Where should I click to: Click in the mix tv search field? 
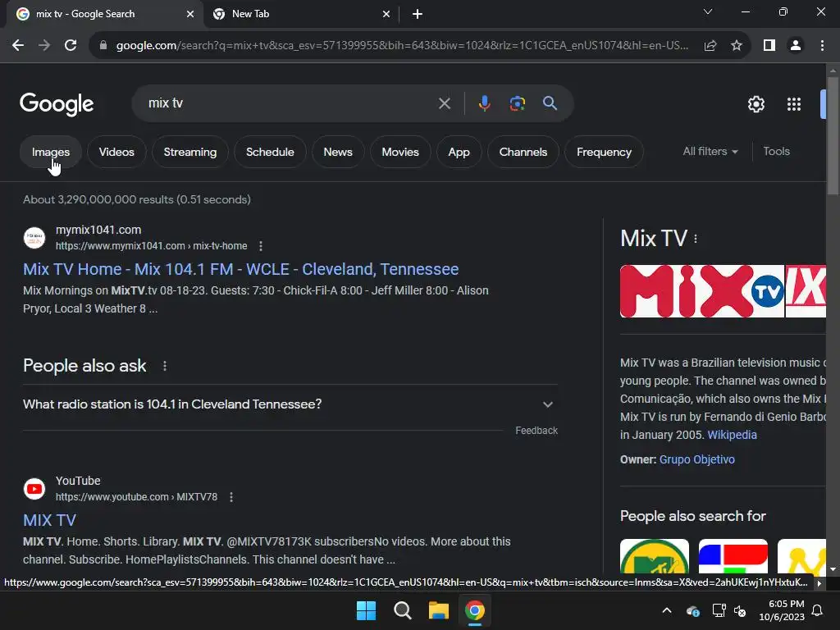tap(290, 103)
